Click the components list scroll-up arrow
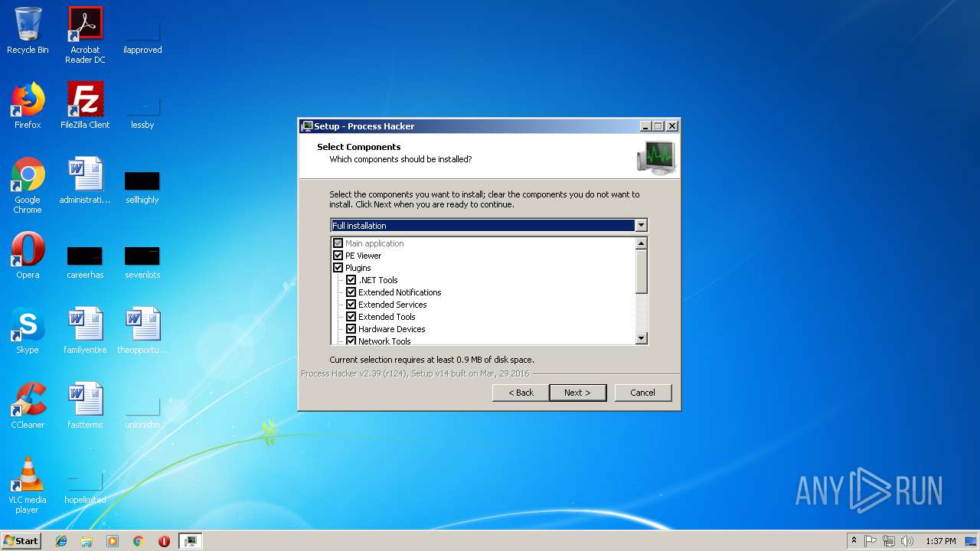Viewport: 980px width, 551px height. 642,243
